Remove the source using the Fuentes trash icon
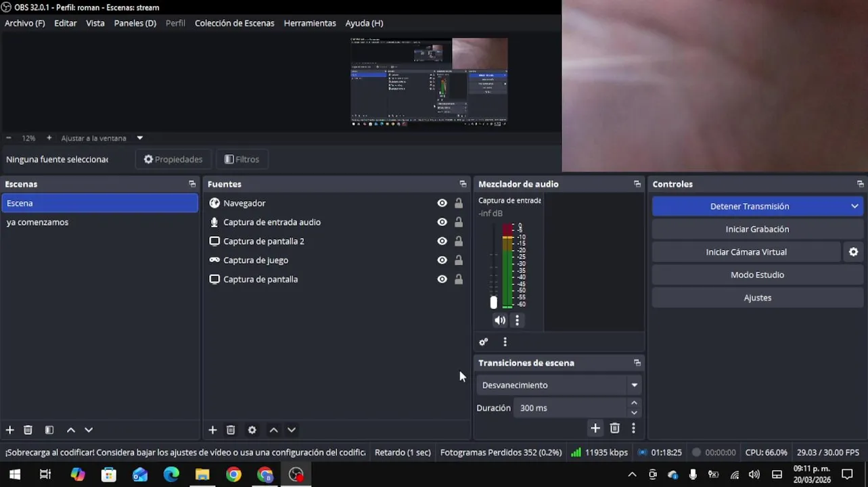868x487 pixels. coord(231,430)
